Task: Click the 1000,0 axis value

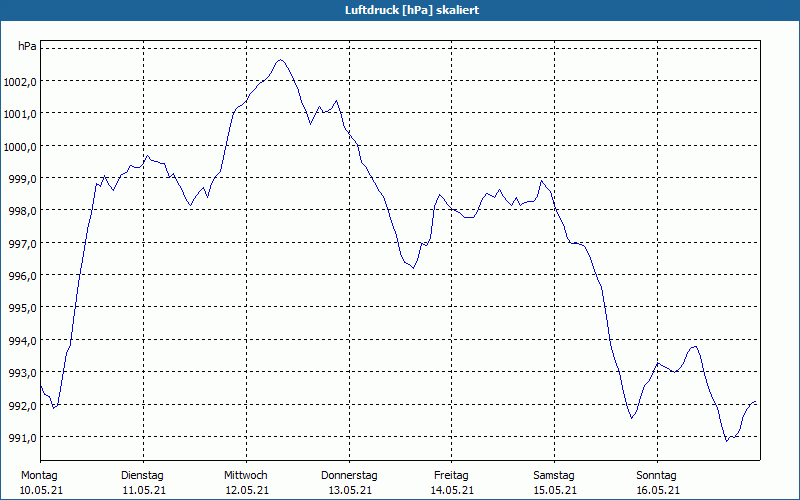Action: tap(20, 146)
